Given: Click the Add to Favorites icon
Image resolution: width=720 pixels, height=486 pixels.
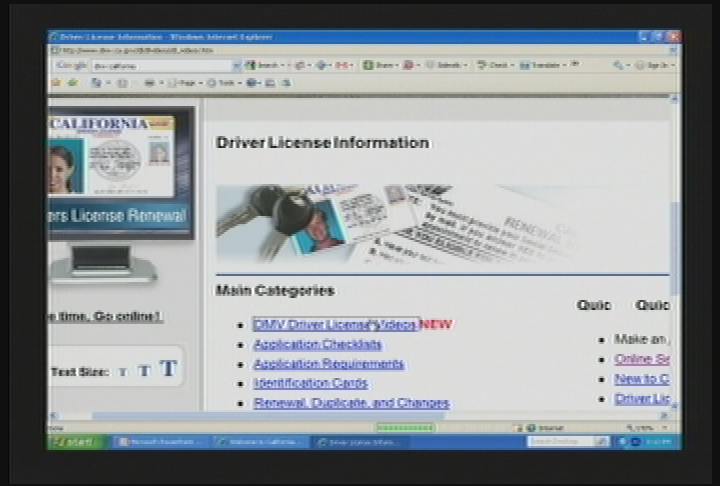Looking at the screenshot, I should coord(73,83).
